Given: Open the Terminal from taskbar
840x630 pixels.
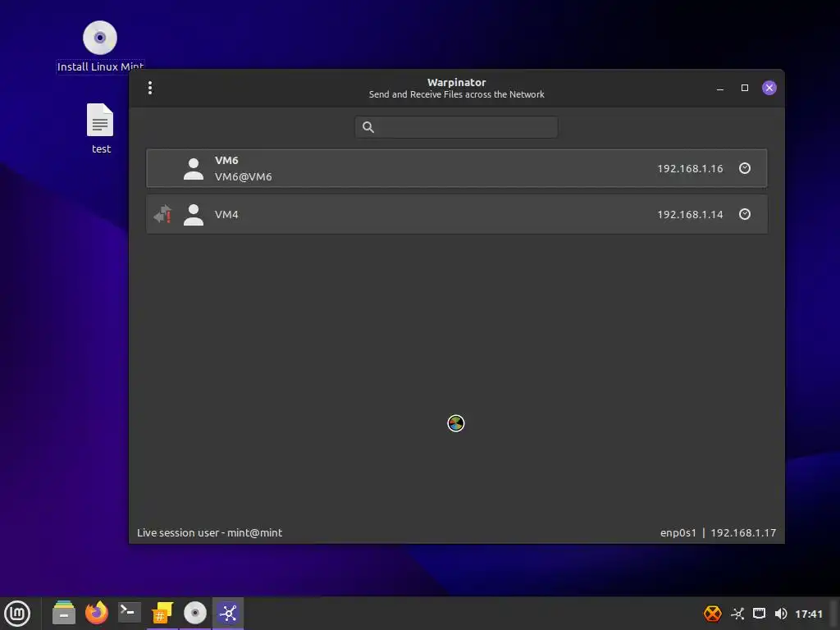Looking at the screenshot, I should point(129,613).
